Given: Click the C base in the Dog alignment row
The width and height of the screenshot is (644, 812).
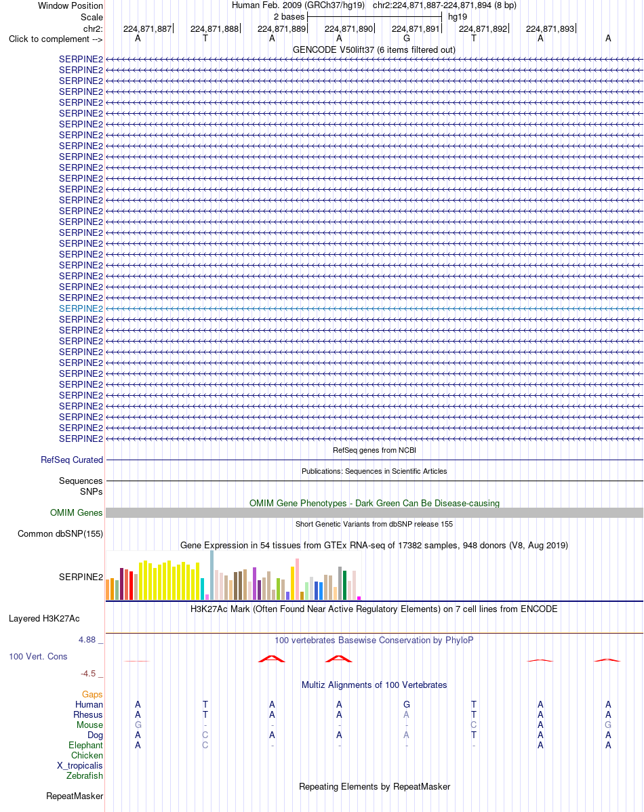Looking at the screenshot, I should tap(205, 735).
